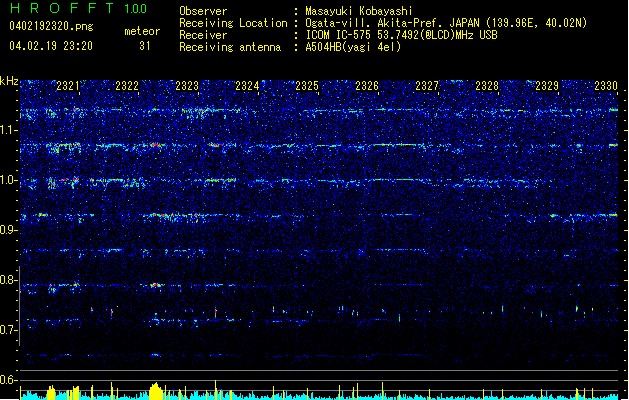Click the 'Receiving antenna' field label
629x400 pixels.
coord(230,47)
